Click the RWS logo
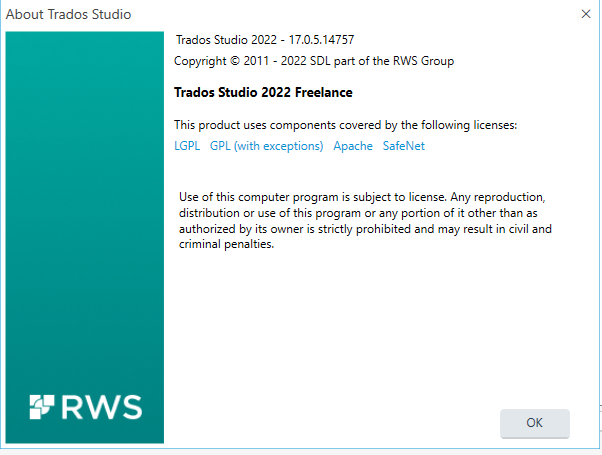Image resolution: width=602 pixels, height=455 pixels. point(86,407)
